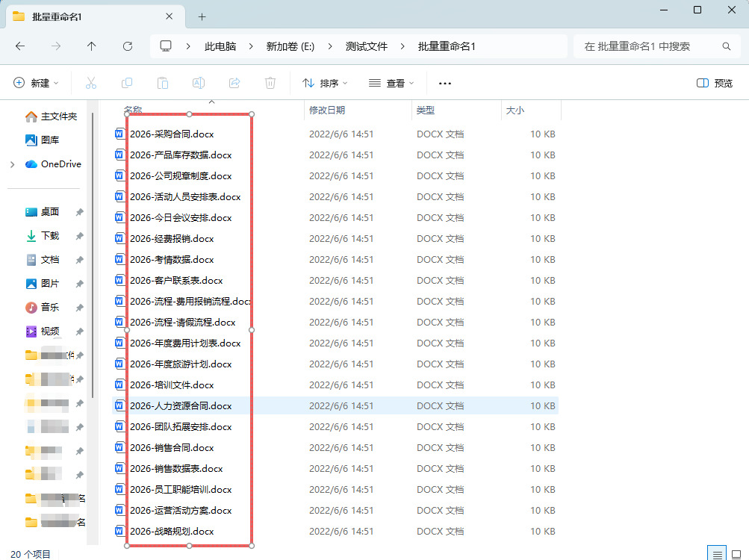The image size is (749, 560).
Task: Select file 2026-流程-请假流程.docx
Action: [x=182, y=322]
